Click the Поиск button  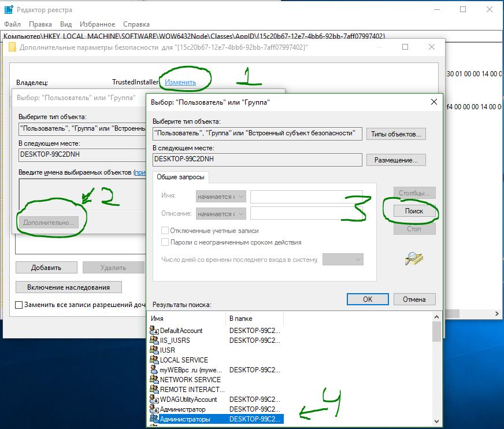414,211
